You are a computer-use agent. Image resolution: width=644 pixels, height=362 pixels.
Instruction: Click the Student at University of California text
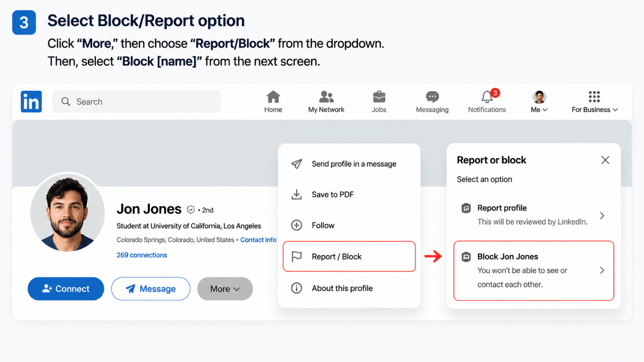[x=189, y=226]
